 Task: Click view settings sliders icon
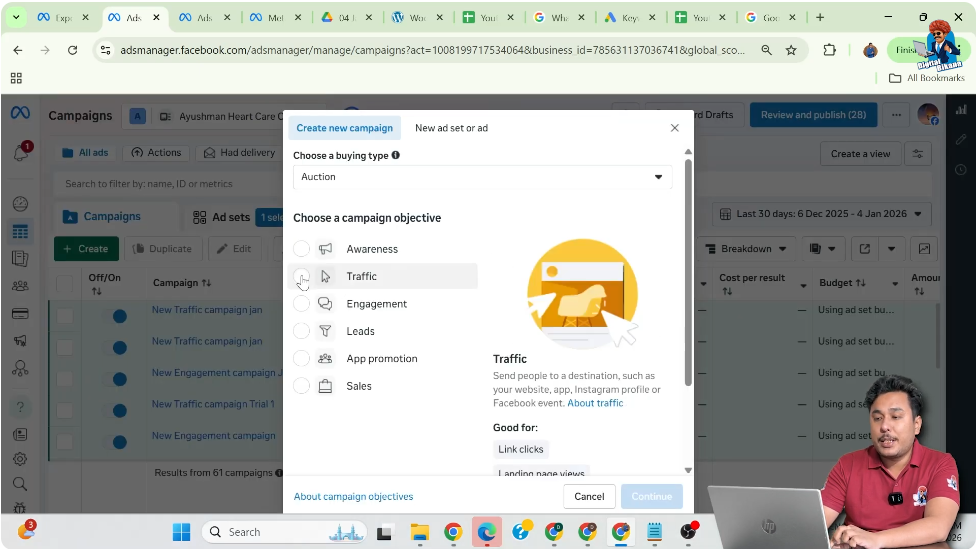click(917, 154)
